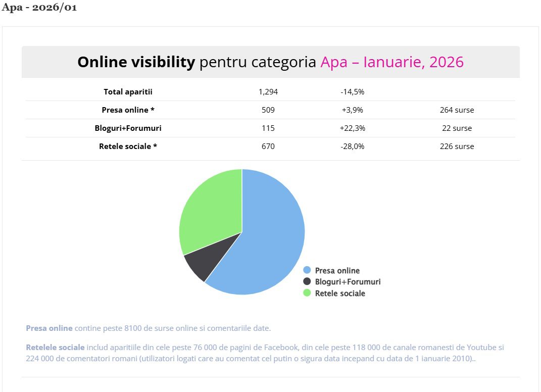Viewport: 541px width, 392px height.
Task: Click the 226 surse cell
Action: [457, 146]
